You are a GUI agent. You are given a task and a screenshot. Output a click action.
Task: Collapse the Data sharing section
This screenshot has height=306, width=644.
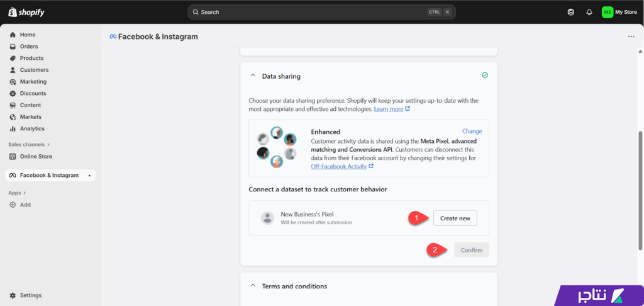click(253, 76)
